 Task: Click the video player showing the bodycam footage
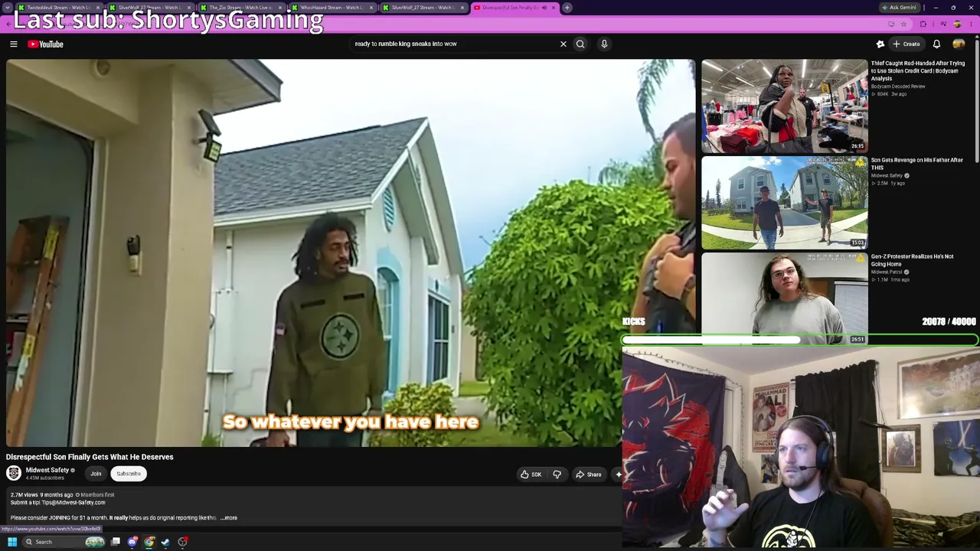(351, 253)
